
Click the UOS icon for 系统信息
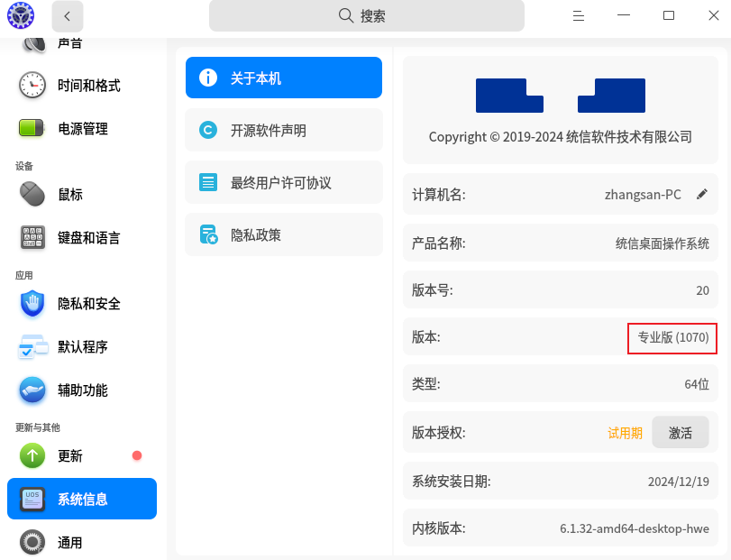coord(32,499)
